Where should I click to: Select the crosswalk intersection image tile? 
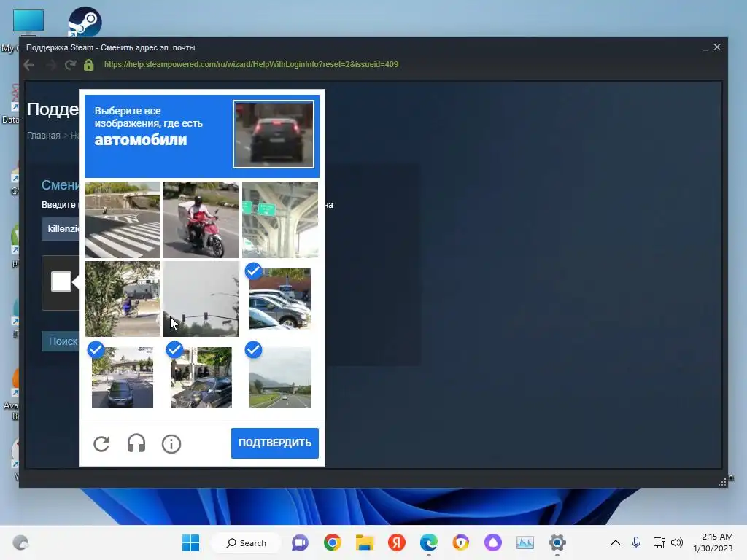(123, 220)
